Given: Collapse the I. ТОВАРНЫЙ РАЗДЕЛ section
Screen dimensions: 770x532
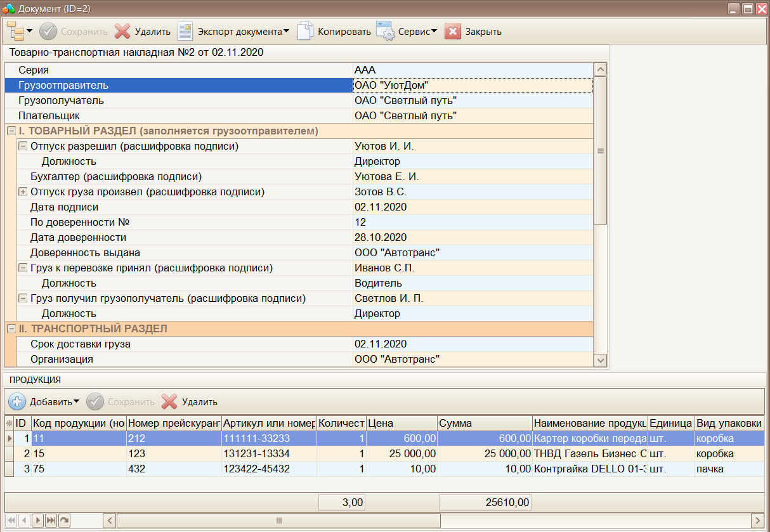Looking at the screenshot, I should [11, 131].
